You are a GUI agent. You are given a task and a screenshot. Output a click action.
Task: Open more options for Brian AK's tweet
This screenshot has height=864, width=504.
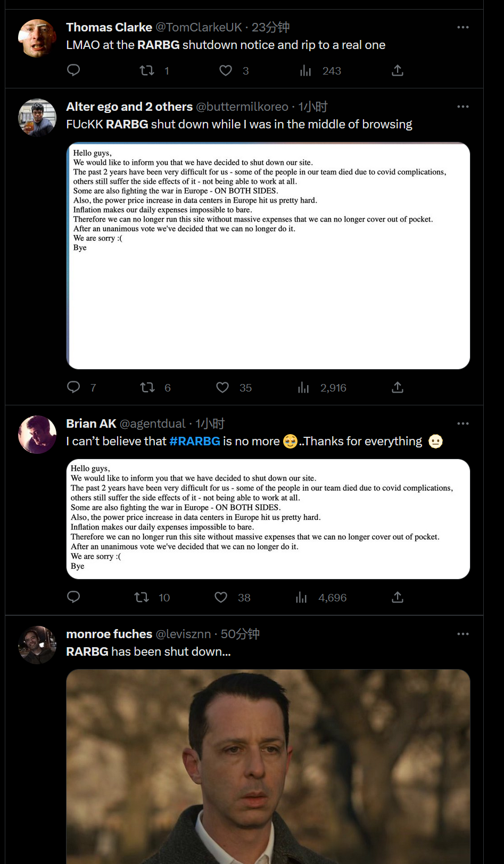tap(463, 423)
